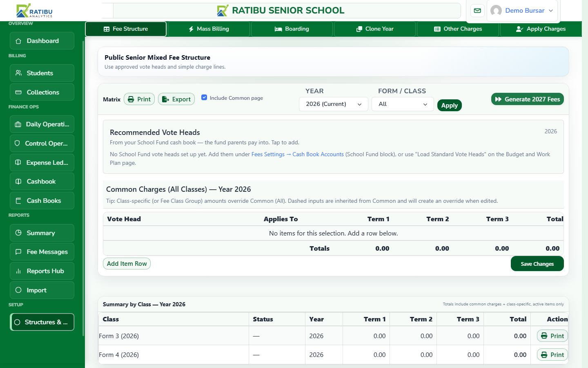The image size is (588, 368).
Task: Switch to the Mass Billing tab
Action: (209, 29)
